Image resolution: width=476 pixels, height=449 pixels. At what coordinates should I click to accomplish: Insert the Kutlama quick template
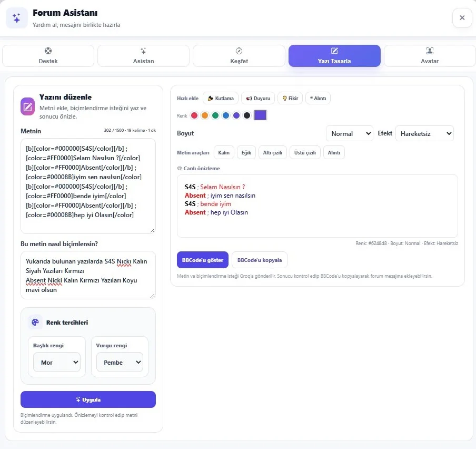(221, 98)
